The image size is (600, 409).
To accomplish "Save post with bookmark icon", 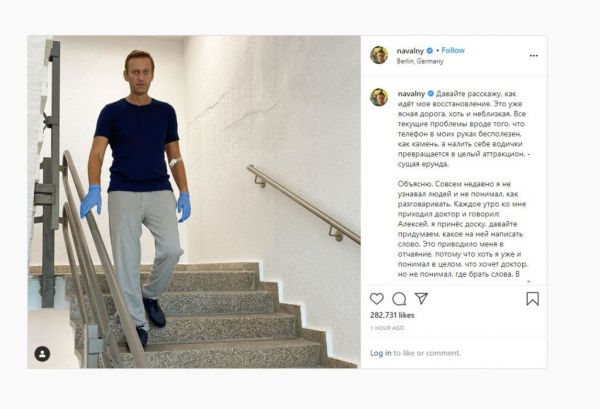I will pos(533,299).
